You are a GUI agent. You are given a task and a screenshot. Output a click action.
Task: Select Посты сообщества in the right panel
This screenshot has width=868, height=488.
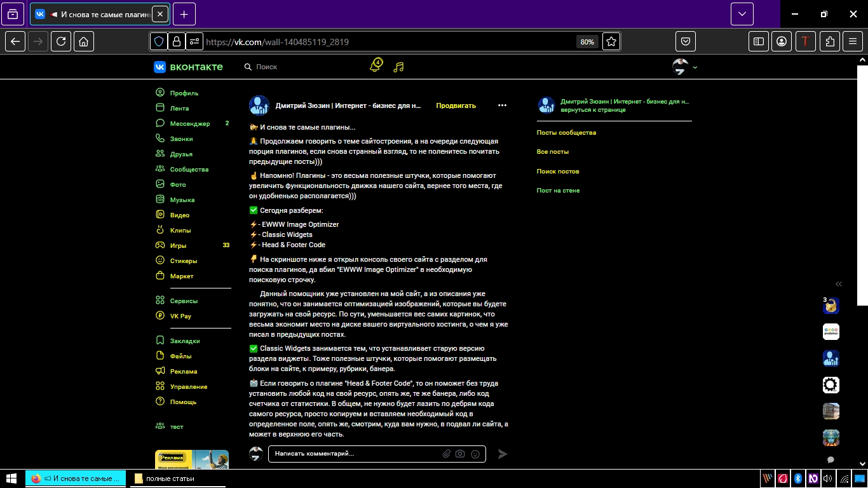coord(566,133)
